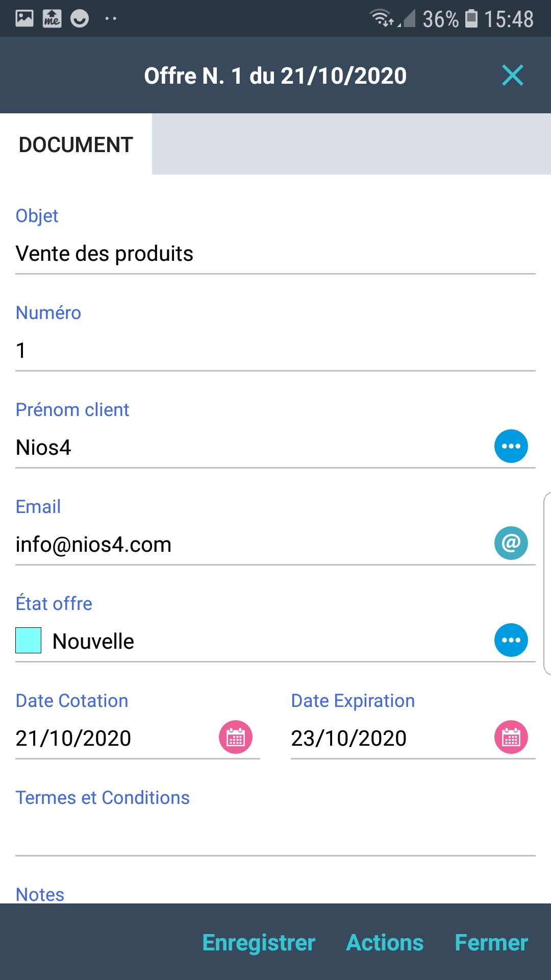Open the Actions menu

tap(385, 942)
